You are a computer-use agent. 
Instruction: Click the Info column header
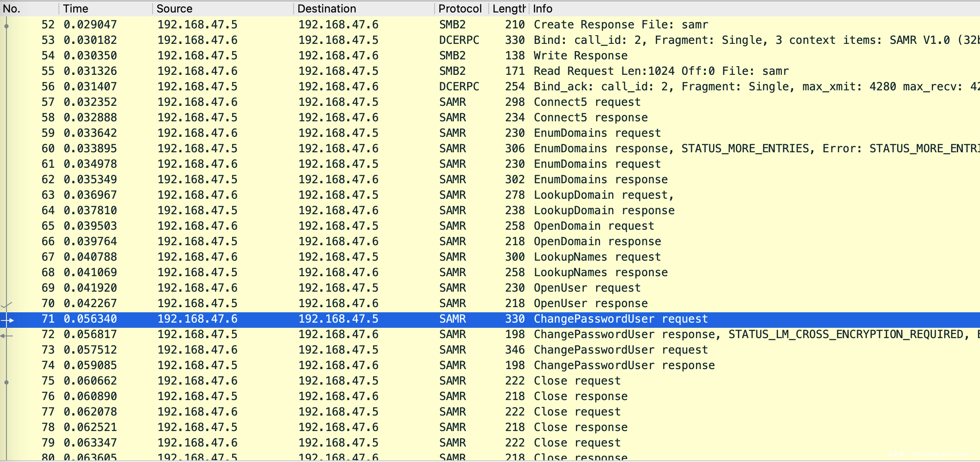coord(754,9)
